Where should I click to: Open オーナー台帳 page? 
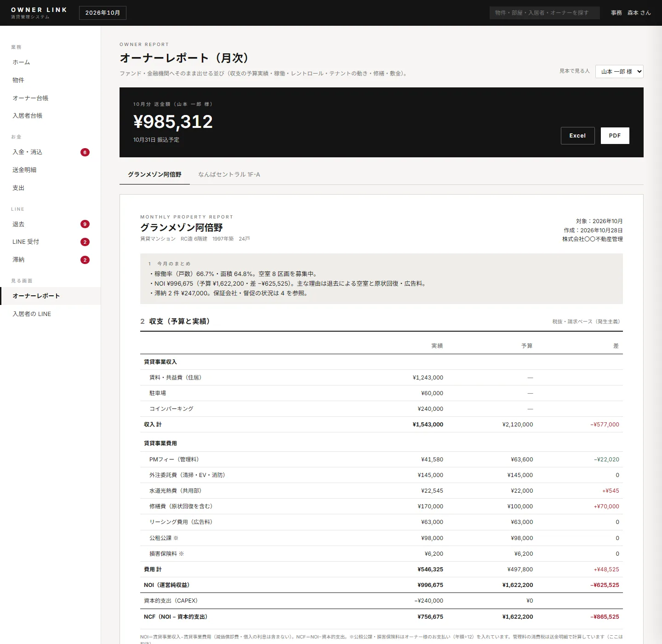point(51,98)
